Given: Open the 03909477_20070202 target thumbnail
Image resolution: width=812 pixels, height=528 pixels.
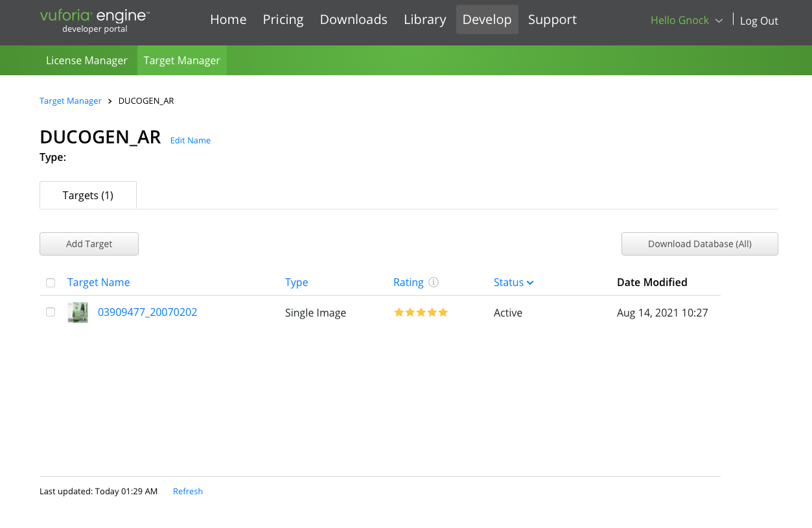Looking at the screenshot, I should [78, 313].
